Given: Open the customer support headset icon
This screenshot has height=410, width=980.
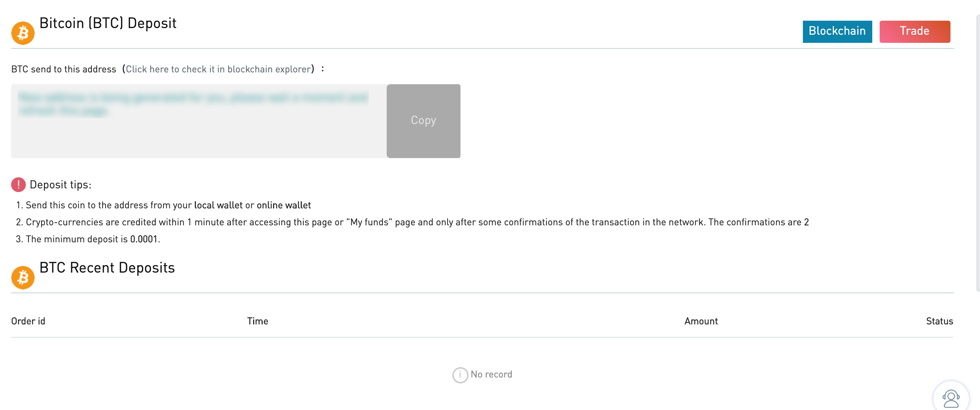Looking at the screenshot, I should point(951,398).
